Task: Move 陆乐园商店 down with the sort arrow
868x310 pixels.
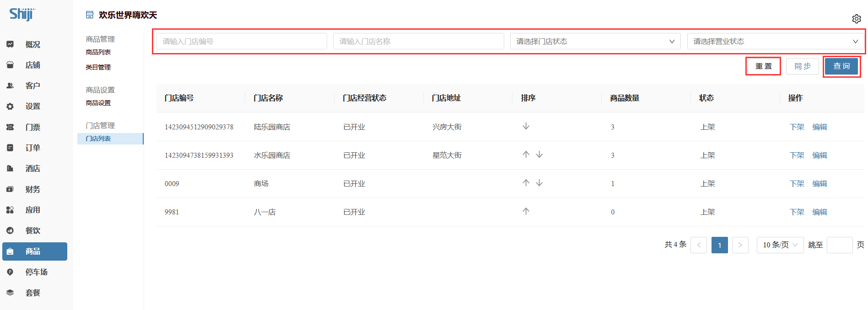Action: click(526, 126)
